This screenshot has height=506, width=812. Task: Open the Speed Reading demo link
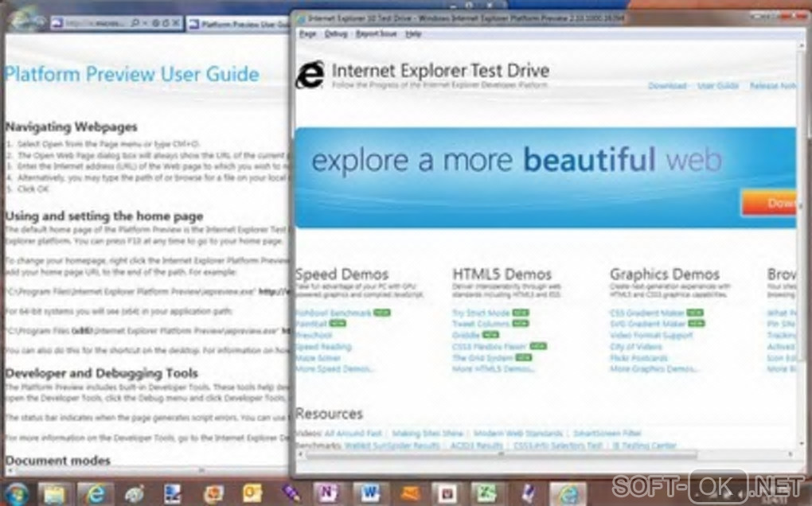click(323, 347)
